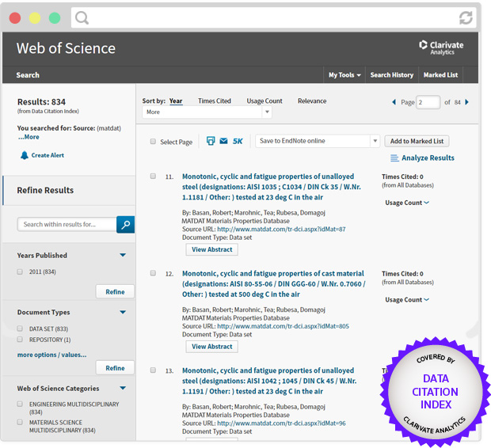Click the browser reload icon
Screen dimensions: 491x448
[466, 18]
